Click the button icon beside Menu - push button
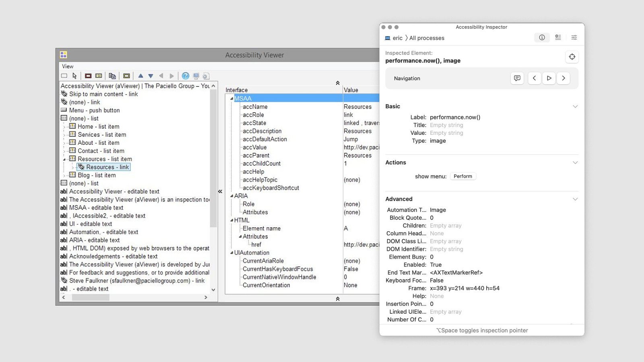The height and width of the screenshot is (362, 644). (64, 110)
